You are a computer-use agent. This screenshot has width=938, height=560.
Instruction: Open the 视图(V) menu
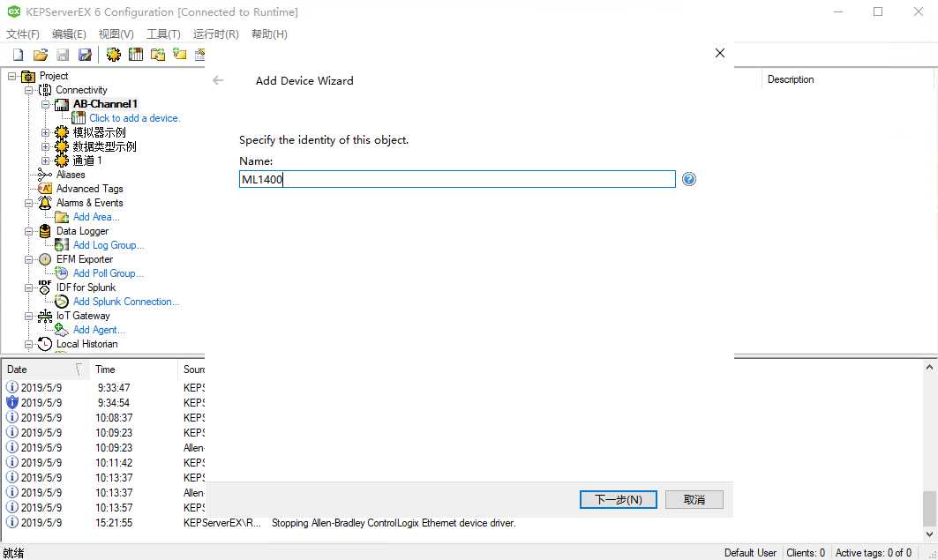point(116,34)
